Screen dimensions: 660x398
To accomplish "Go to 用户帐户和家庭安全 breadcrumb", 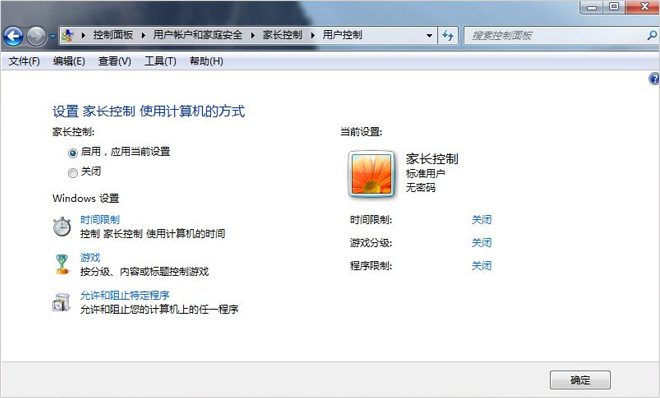I will click(x=198, y=35).
